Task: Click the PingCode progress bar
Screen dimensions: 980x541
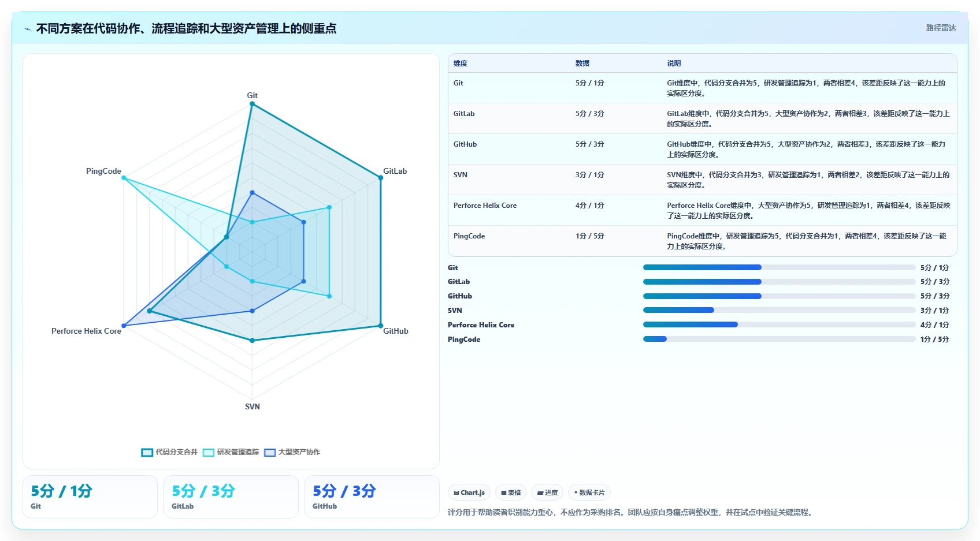Action: click(779, 339)
